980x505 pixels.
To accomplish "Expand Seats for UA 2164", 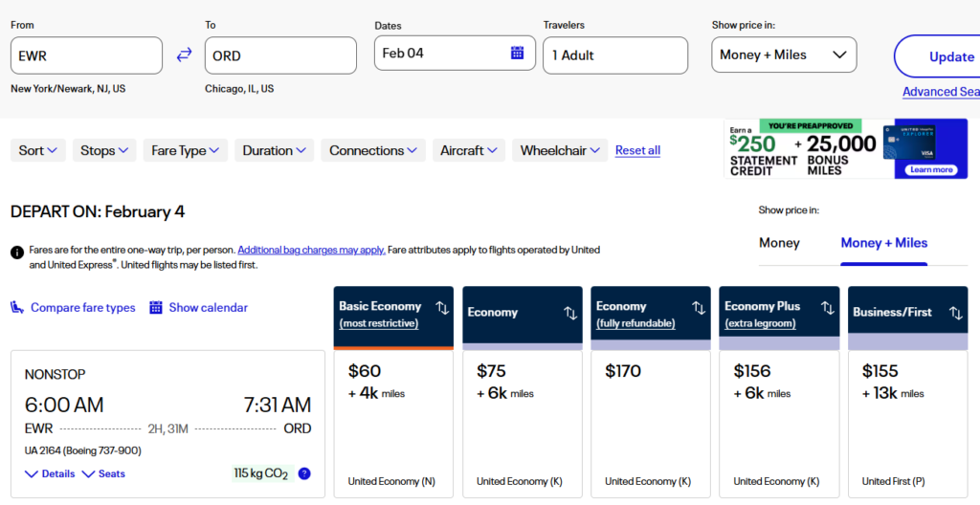I will 103,473.
